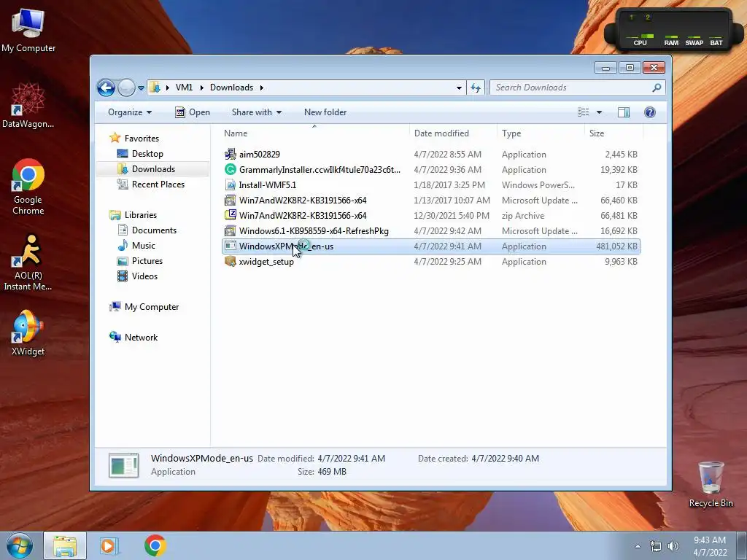
Task: Click the Open toolbar button
Action: pyautogui.click(x=193, y=112)
